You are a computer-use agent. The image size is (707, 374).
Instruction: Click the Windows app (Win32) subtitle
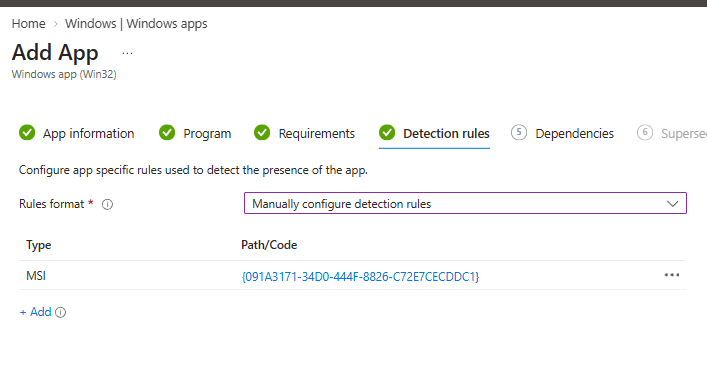(x=64, y=74)
